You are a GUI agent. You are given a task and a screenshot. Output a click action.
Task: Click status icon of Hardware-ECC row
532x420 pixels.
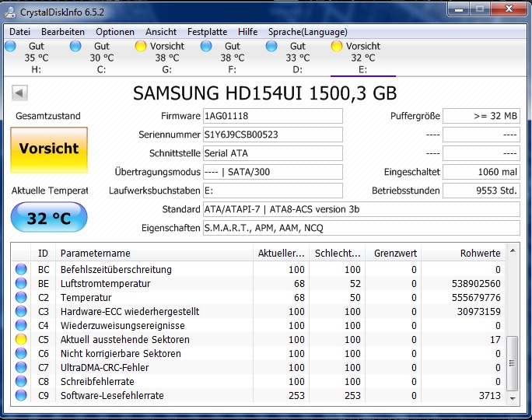tap(21, 311)
